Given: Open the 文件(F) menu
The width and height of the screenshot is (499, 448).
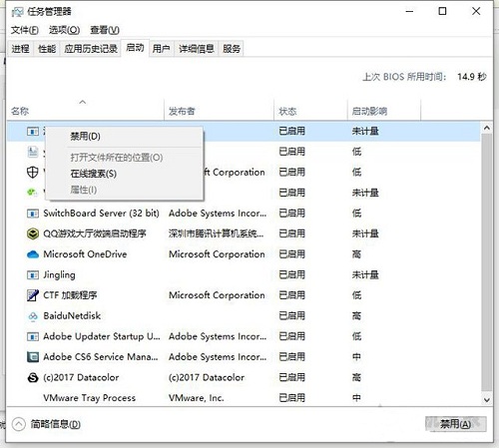Looking at the screenshot, I should [25, 30].
